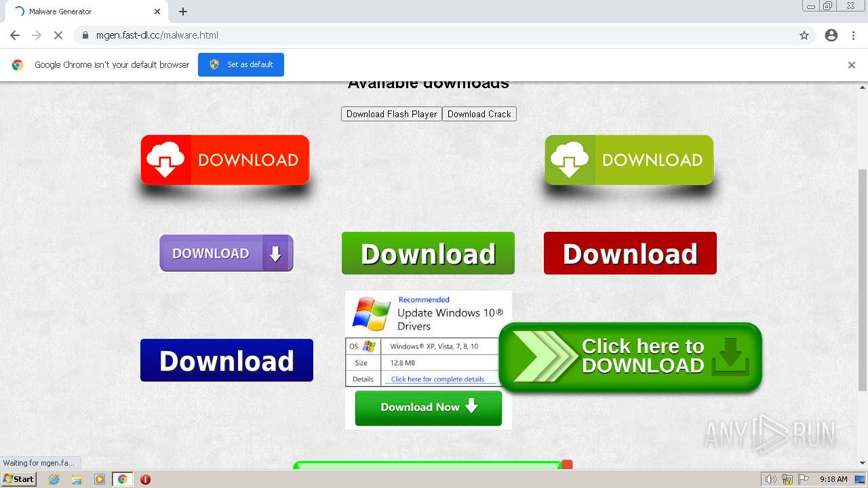The image size is (868, 488).
Task: Click the Download Flash Player button
Action: click(391, 114)
